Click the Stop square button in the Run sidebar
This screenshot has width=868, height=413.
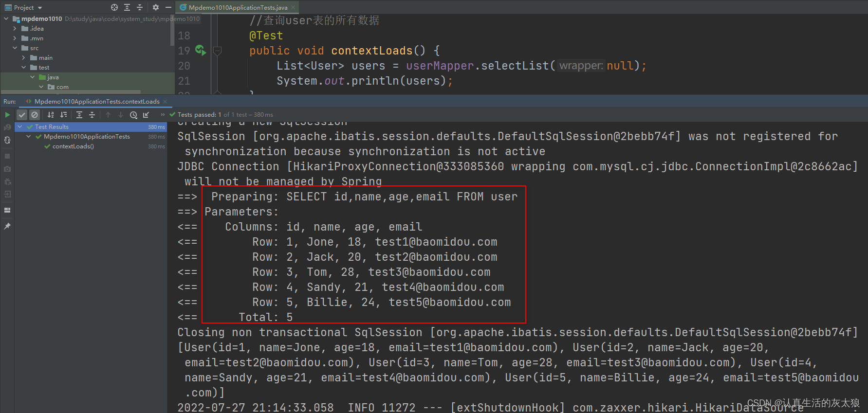(x=7, y=156)
